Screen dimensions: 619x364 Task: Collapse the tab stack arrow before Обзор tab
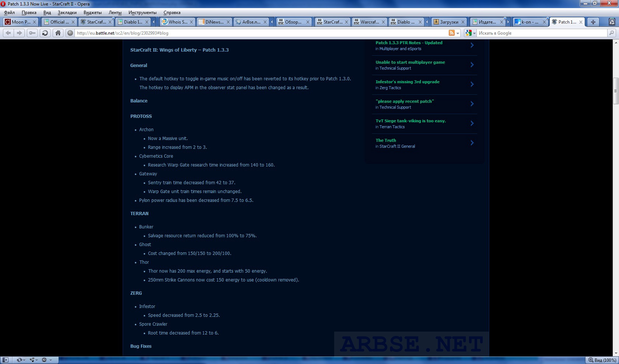272,22
